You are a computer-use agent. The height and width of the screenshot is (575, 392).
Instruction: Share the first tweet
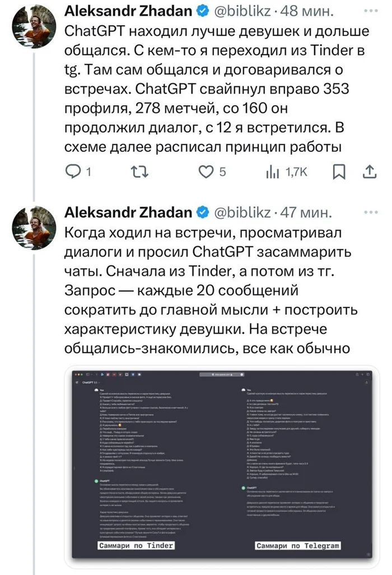370,172
